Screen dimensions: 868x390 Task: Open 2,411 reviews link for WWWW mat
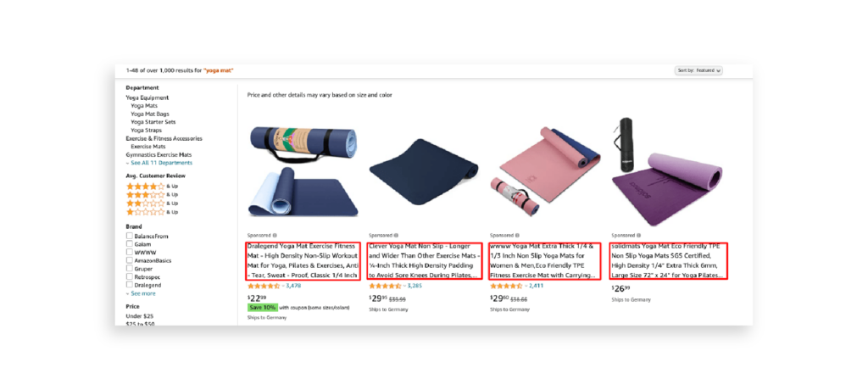536,286
